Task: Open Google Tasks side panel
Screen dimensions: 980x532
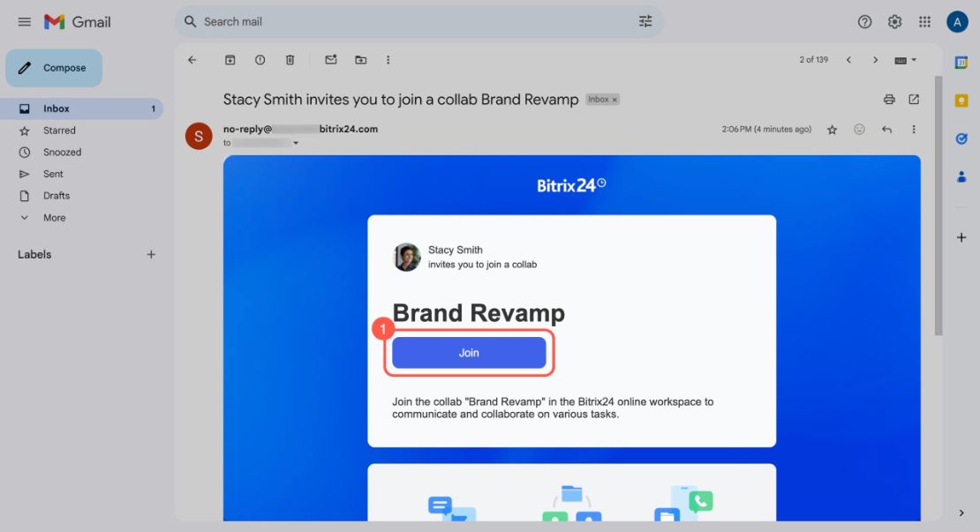Action: click(961, 139)
